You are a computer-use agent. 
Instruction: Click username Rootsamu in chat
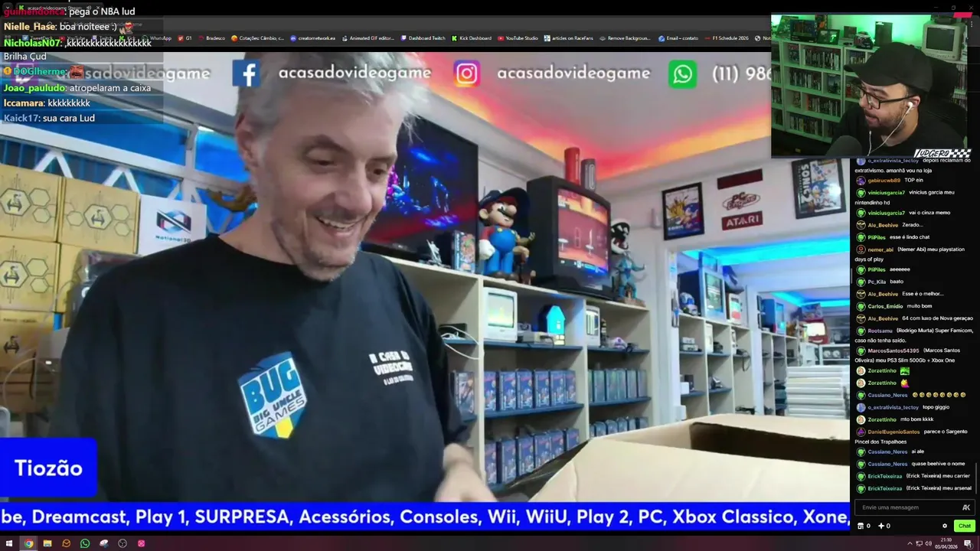[x=880, y=331]
